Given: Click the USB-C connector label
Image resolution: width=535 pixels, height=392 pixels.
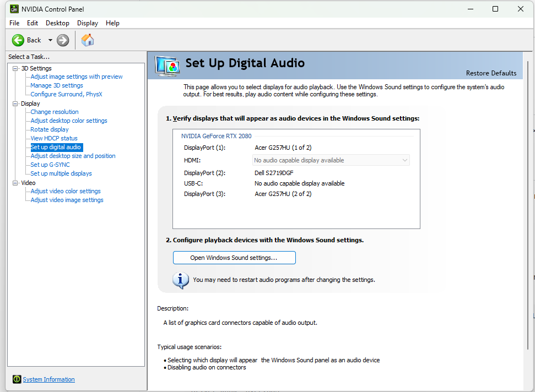Looking at the screenshot, I should (x=193, y=183).
